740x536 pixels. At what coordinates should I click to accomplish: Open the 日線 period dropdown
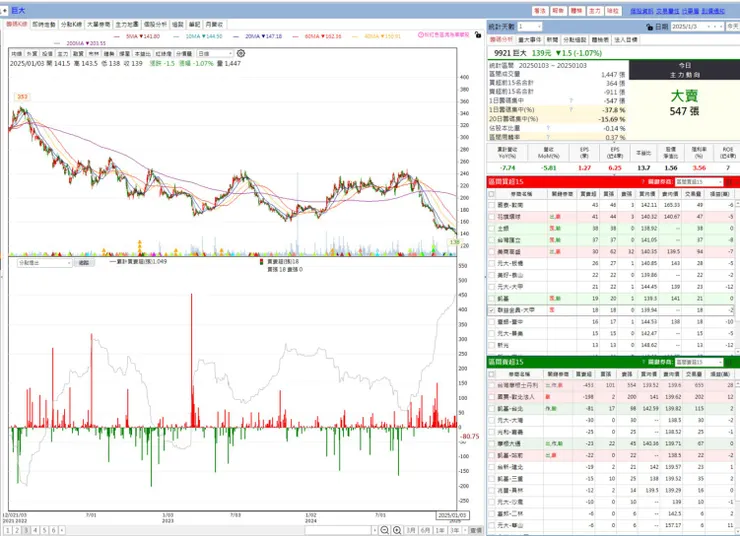tap(215, 54)
